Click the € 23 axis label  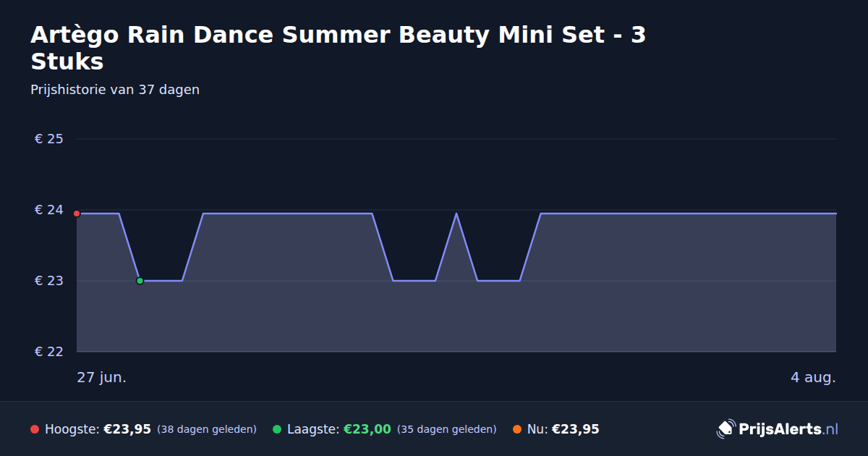[x=49, y=281]
